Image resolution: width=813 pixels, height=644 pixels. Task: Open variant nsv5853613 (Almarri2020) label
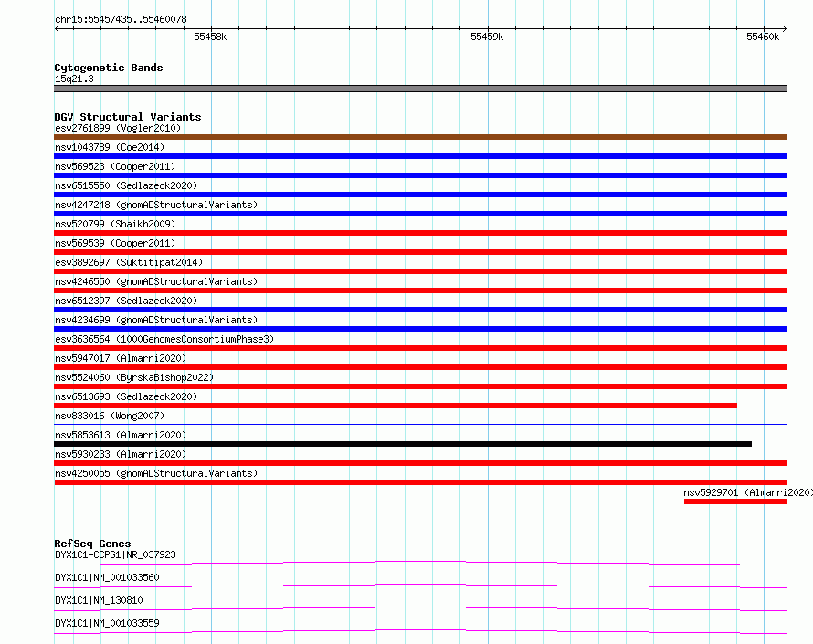point(121,435)
